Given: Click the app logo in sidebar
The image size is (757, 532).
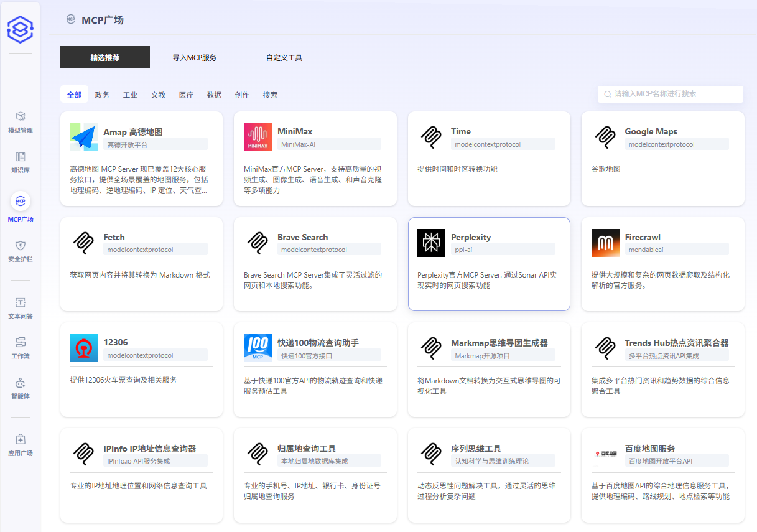Looking at the screenshot, I should [x=20, y=29].
